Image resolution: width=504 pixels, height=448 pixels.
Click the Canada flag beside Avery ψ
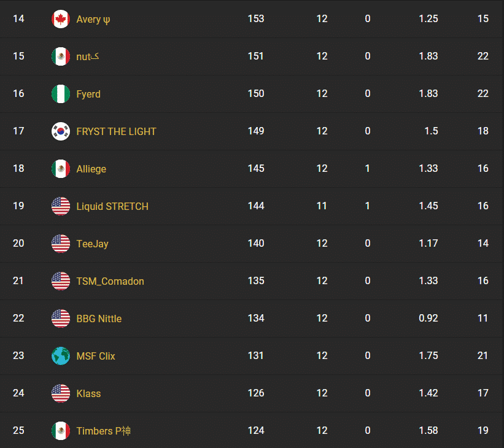tap(61, 19)
